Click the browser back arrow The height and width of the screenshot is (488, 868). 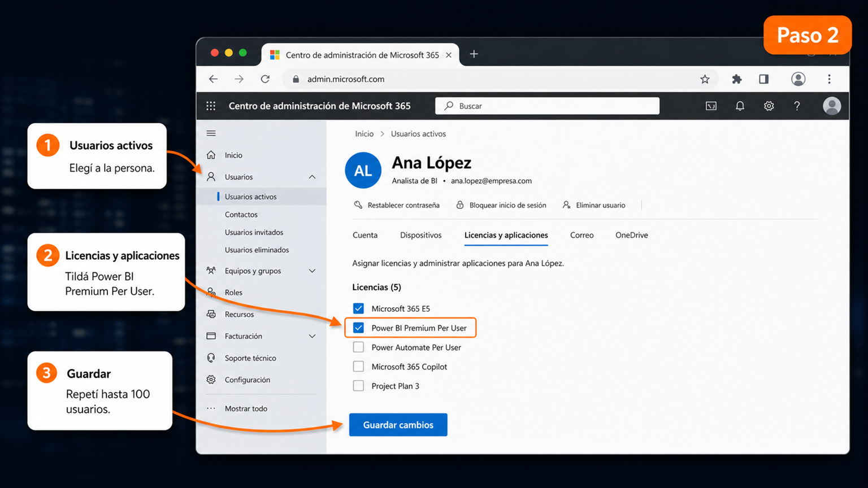[213, 79]
